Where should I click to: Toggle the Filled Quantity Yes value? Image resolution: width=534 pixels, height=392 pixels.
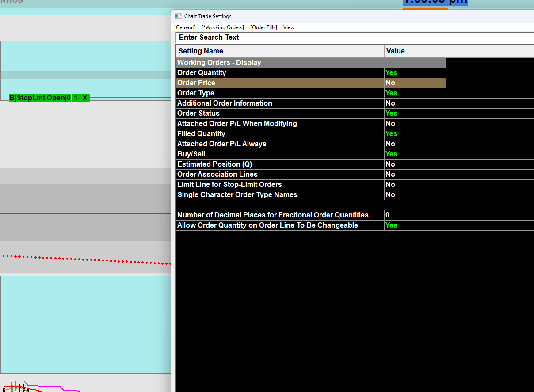point(415,134)
